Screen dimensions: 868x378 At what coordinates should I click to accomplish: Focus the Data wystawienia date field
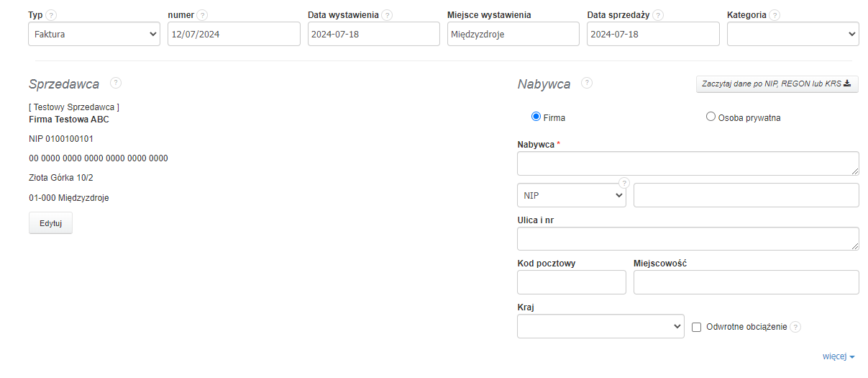[374, 34]
